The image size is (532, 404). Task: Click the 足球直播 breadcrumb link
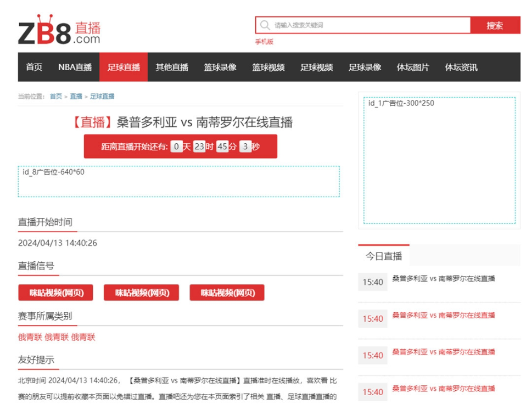pos(102,96)
